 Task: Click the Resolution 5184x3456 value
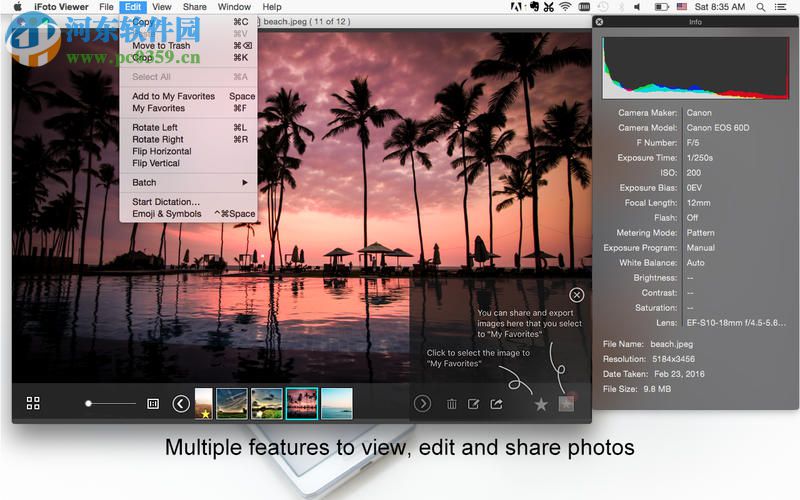click(673, 359)
